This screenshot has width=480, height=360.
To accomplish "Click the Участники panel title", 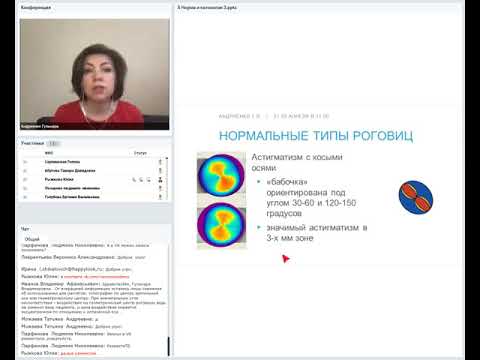I will (x=32, y=143).
